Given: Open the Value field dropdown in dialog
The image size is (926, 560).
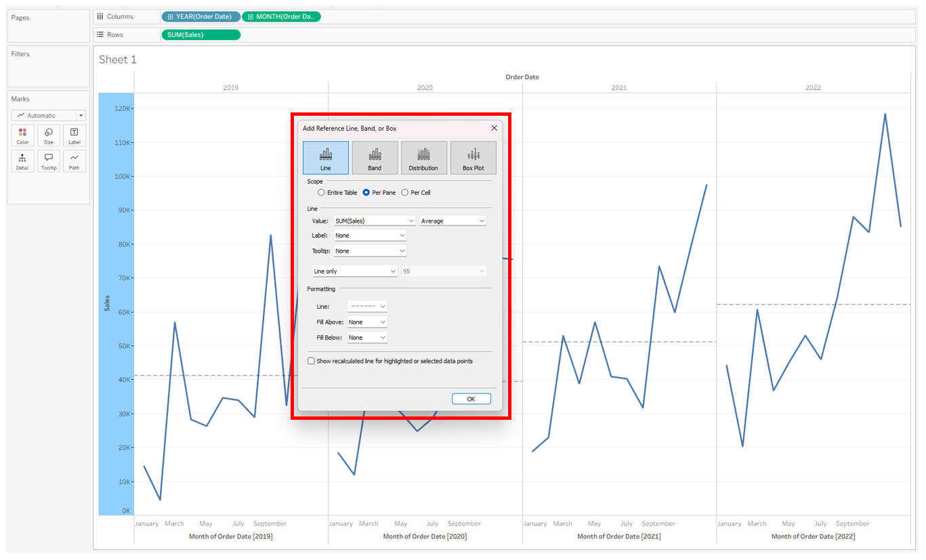Looking at the screenshot, I should (375, 221).
